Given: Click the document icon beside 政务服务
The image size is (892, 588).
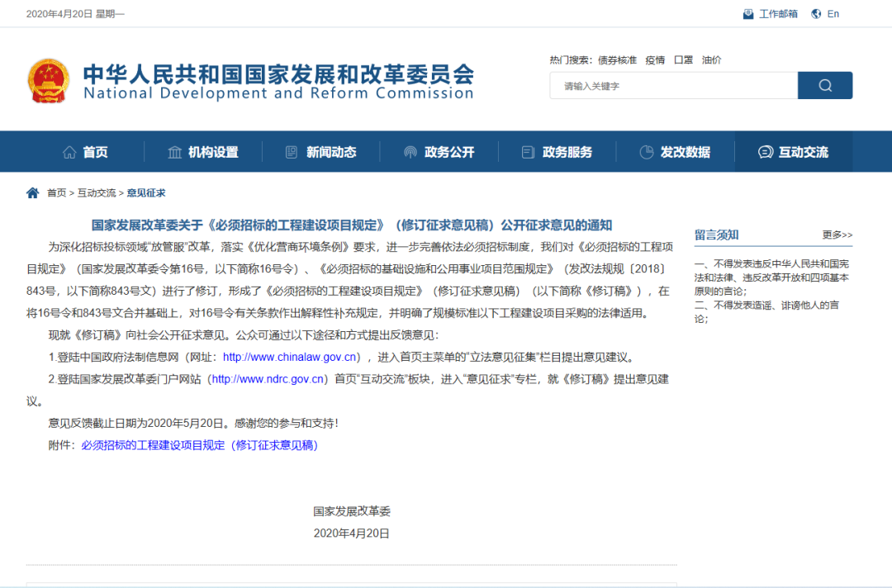Looking at the screenshot, I should click(x=527, y=151).
